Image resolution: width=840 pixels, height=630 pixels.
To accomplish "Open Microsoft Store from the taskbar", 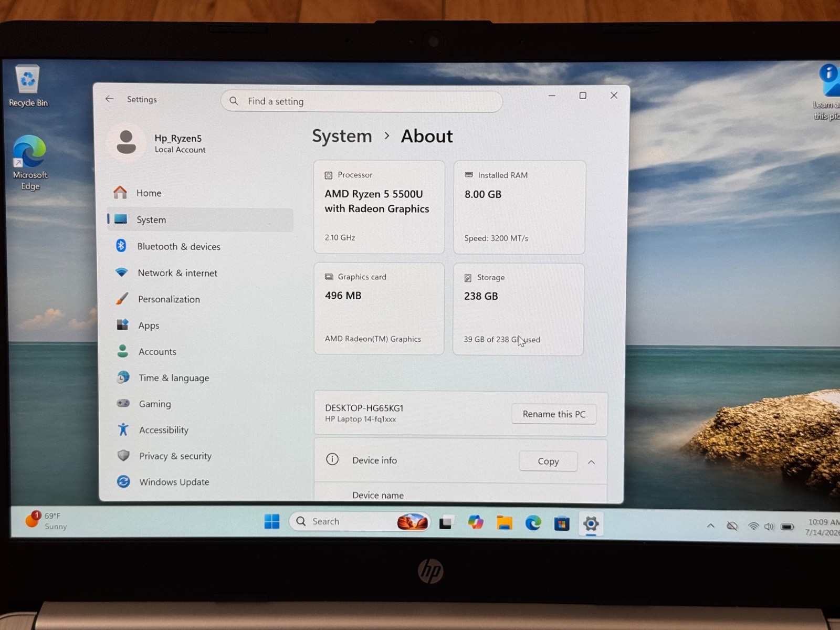I will click(x=562, y=523).
